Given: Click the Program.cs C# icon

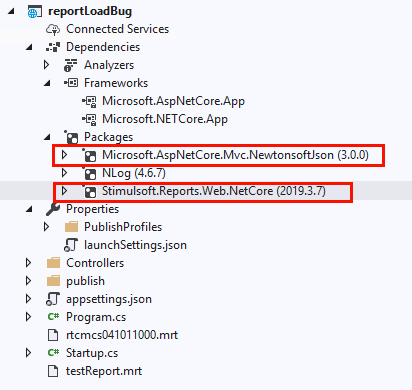Looking at the screenshot, I should (x=53, y=317).
